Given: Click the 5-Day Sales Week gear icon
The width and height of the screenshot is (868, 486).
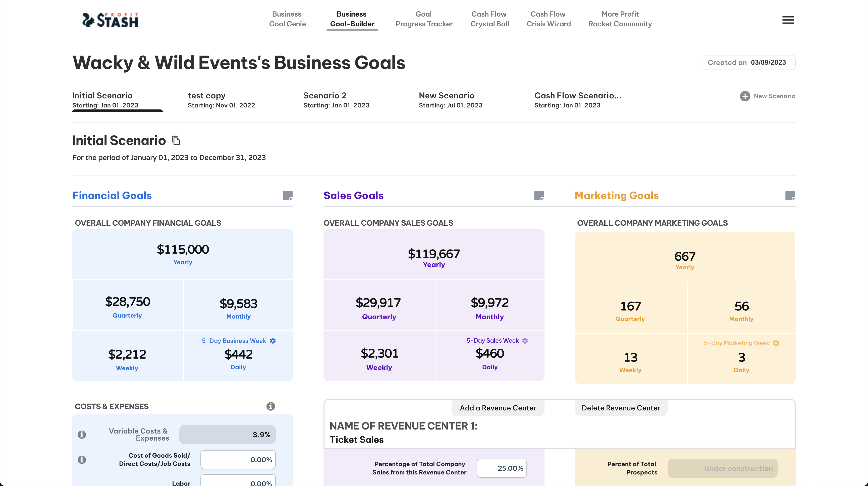Looking at the screenshot, I should (x=525, y=340).
